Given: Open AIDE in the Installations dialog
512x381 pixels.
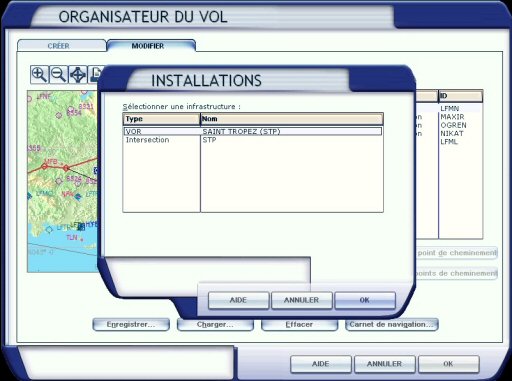Looking at the screenshot, I should 238,300.
